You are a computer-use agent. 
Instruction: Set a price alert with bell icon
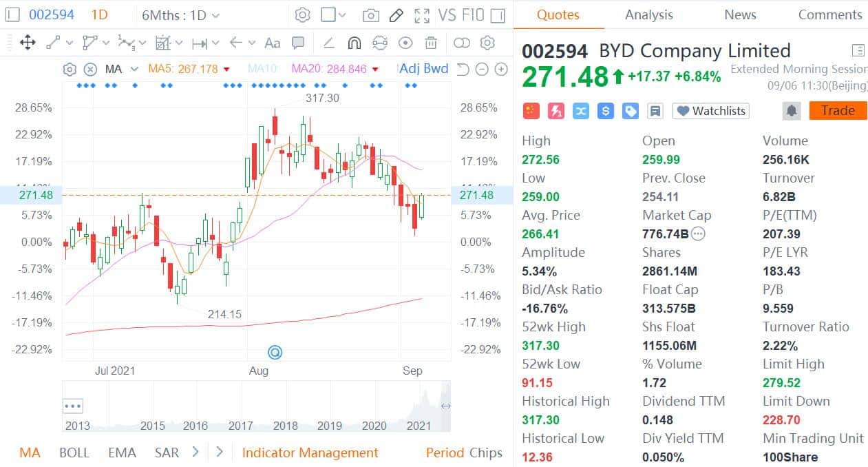pos(792,111)
